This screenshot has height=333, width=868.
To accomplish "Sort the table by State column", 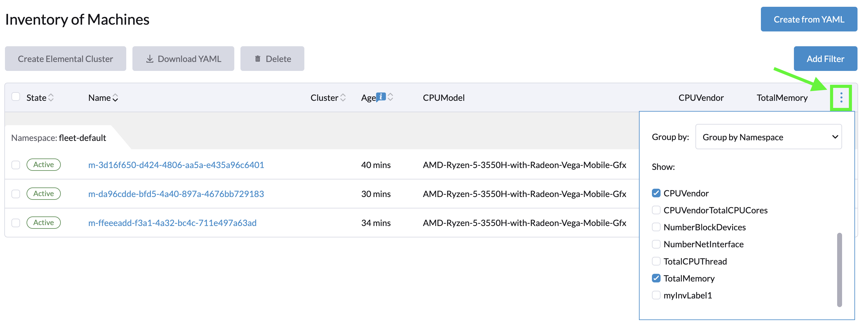I will tap(51, 98).
